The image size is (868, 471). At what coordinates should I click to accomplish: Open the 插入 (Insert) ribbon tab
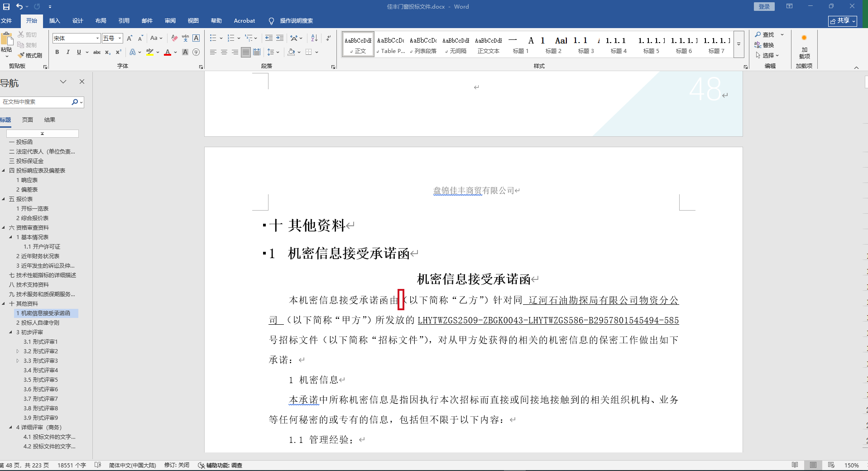point(54,21)
